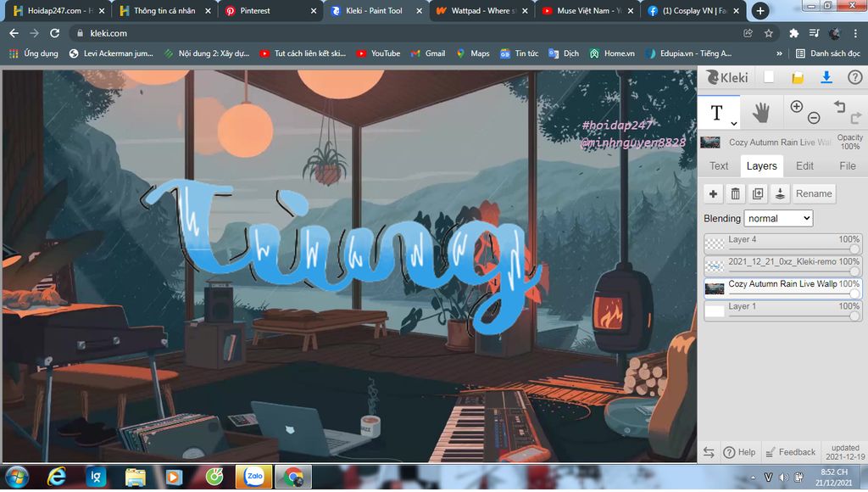868x492 pixels.
Task: Expand the hidden bookmarks chevron
Action: point(779,53)
